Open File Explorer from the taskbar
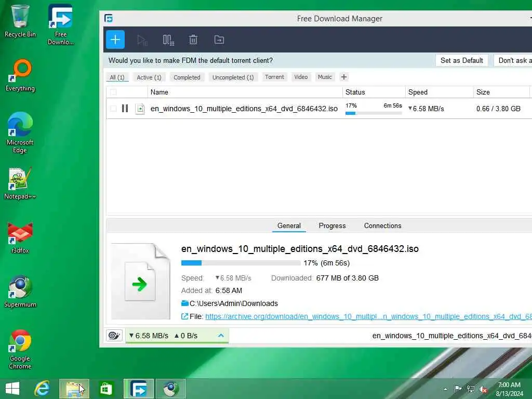 pyautogui.click(x=74, y=389)
